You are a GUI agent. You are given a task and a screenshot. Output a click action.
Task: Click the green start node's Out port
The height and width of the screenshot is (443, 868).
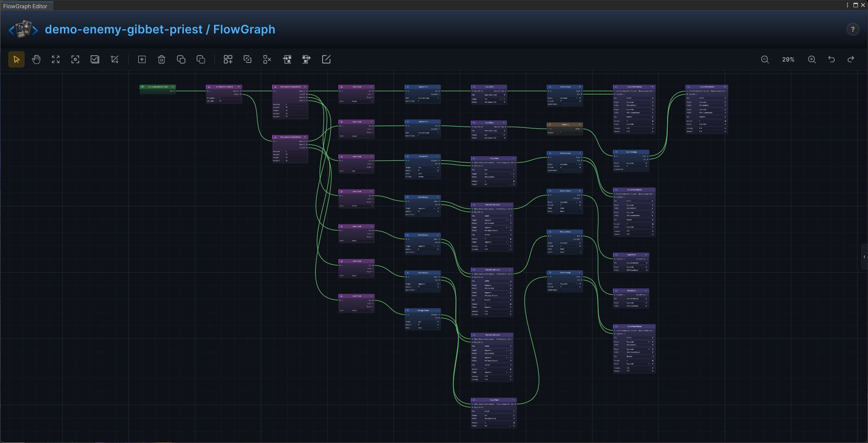[174, 91]
